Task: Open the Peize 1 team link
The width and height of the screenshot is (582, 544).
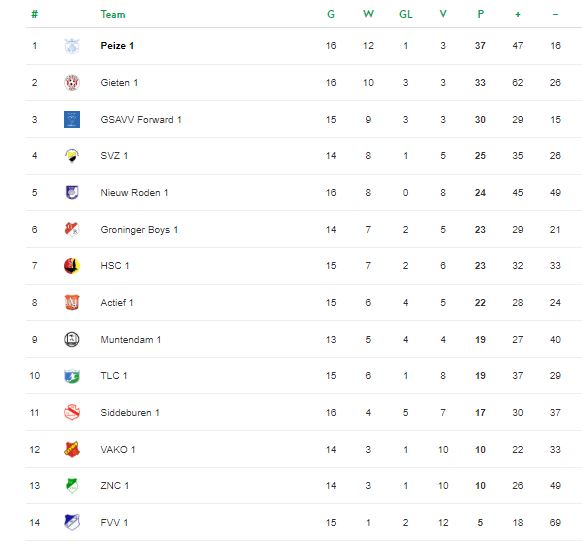Action: pyautogui.click(x=117, y=46)
